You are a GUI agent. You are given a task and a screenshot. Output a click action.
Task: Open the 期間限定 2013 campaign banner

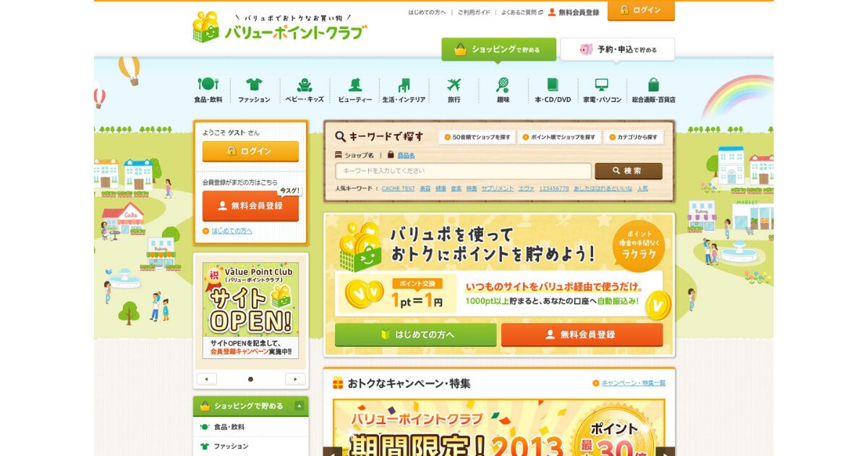click(x=499, y=427)
